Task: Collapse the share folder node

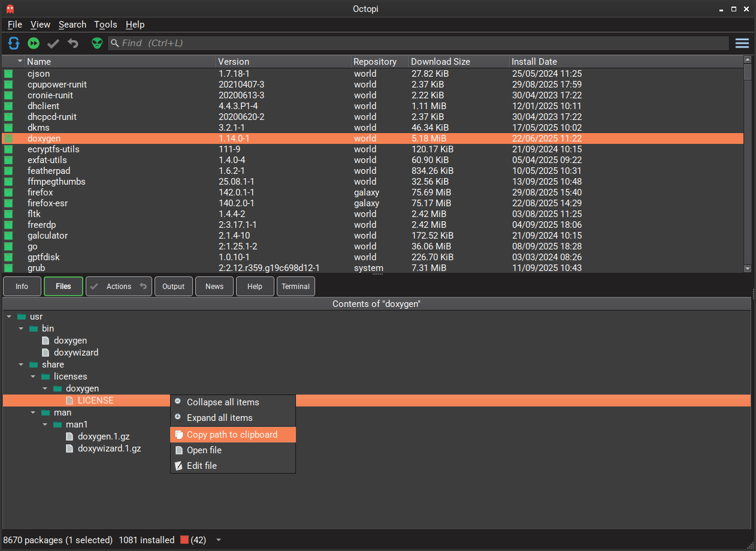Action: pyautogui.click(x=21, y=365)
